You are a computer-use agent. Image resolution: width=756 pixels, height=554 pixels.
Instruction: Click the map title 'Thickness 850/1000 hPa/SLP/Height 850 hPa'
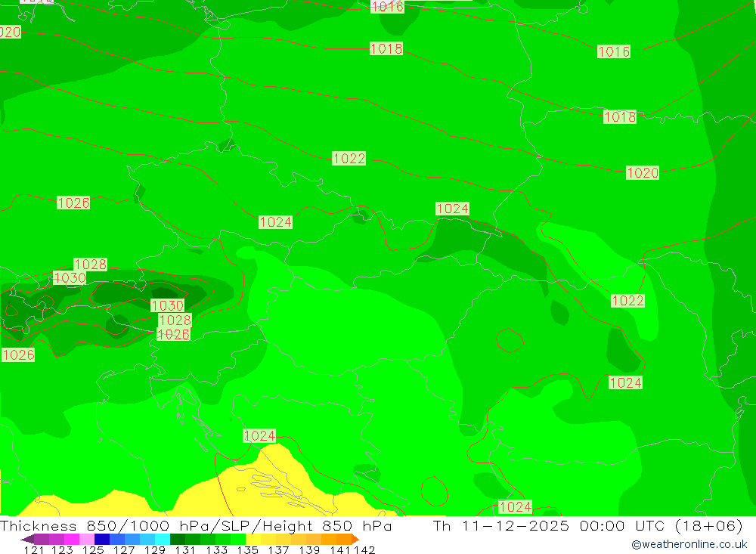click(196, 526)
